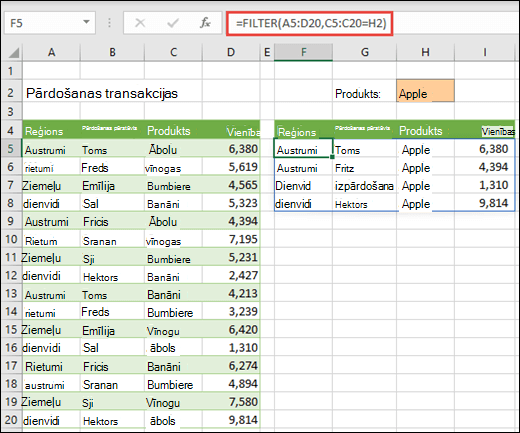Open the Name Box dropdown arrow
Viewport: 520px width, 433px height.
86,22
